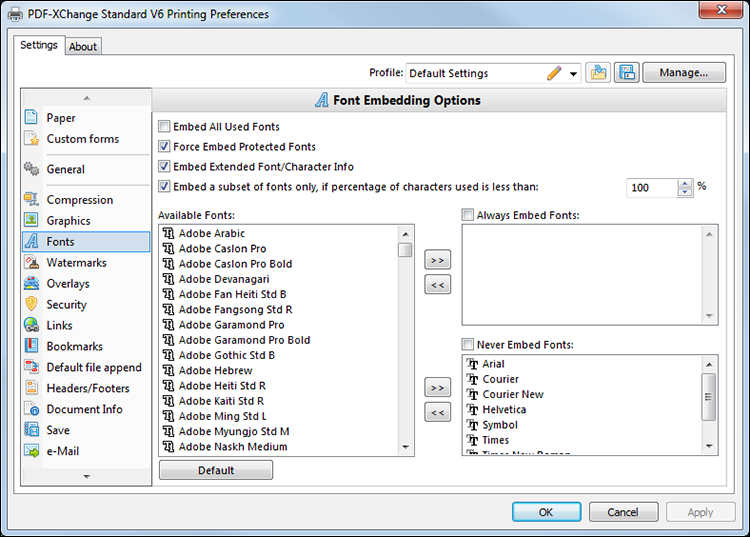Enable Embed All Used Fonts checkbox

(x=164, y=126)
